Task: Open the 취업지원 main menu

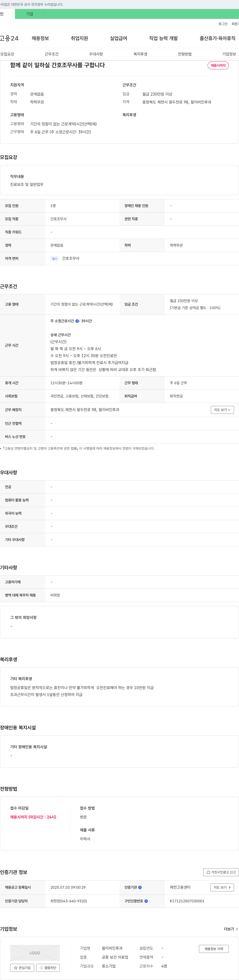Action: click(79, 38)
